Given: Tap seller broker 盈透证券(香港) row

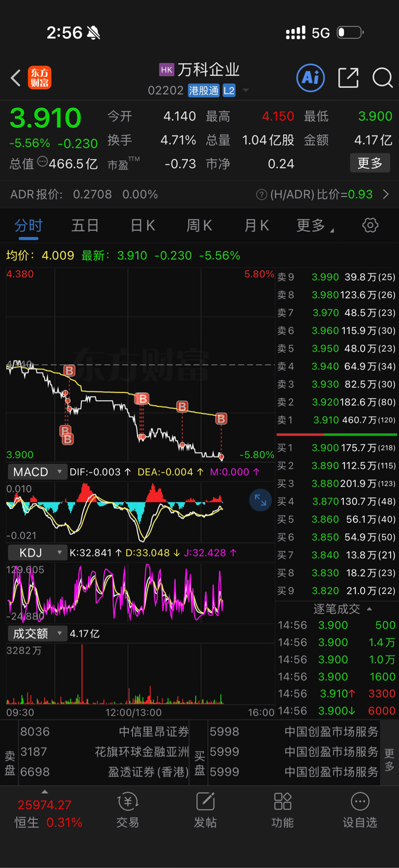Looking at the screenshot, I should [x=104, y=772].
